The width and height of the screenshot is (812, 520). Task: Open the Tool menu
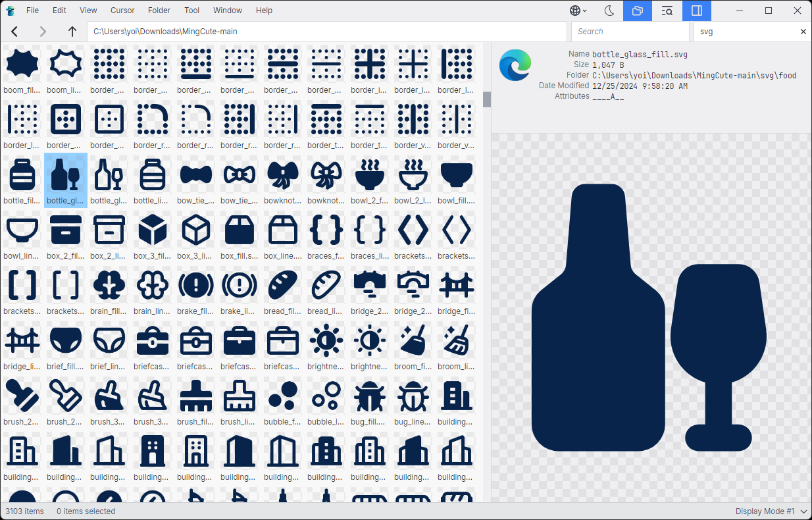192,11
